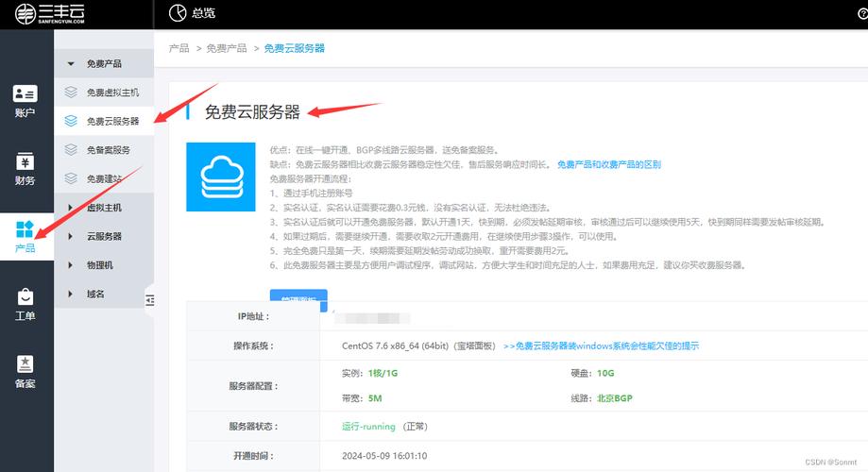This screenshot has width=868, height=472.
Task: Click the 10G disk value
Action: tap(605, 373)
